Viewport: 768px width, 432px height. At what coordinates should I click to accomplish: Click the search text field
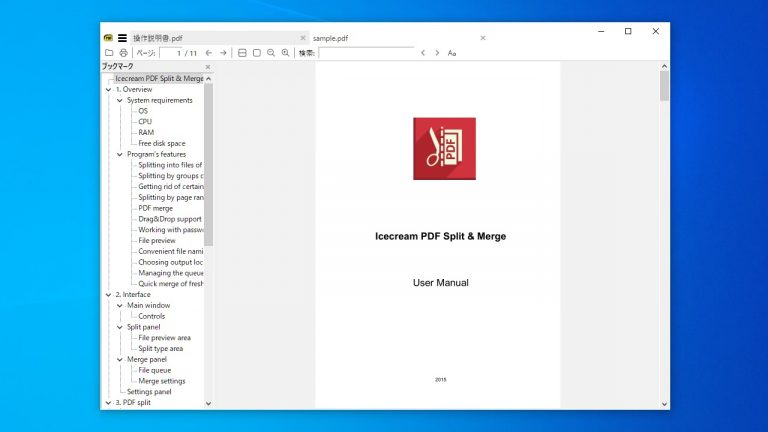[x=366, y=53]
